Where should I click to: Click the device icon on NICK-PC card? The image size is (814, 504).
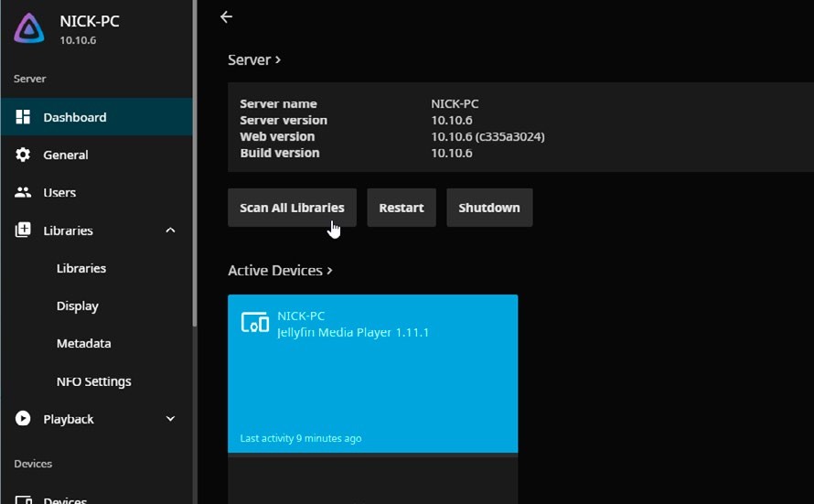[x=255, y=322]
